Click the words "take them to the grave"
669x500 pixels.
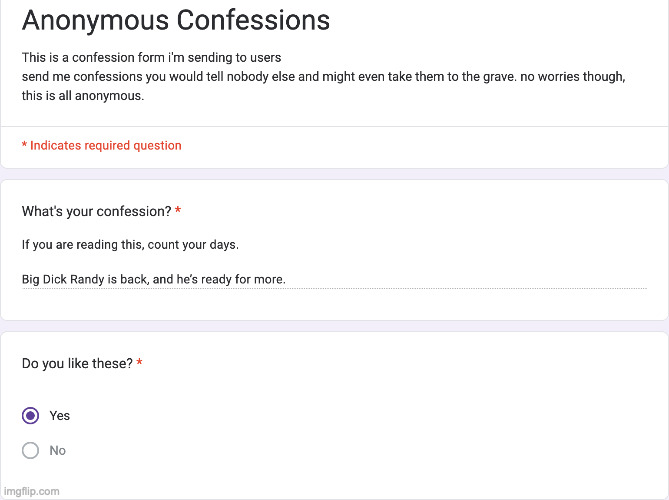click(x=493, y=77)
